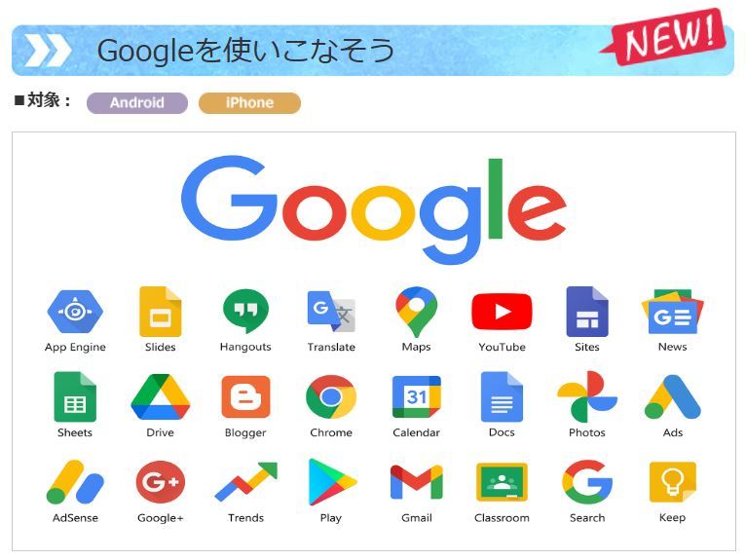This screenshot has width=746, height=560.
Task: Open the Trends arrow chart icon
Action: 246,481
